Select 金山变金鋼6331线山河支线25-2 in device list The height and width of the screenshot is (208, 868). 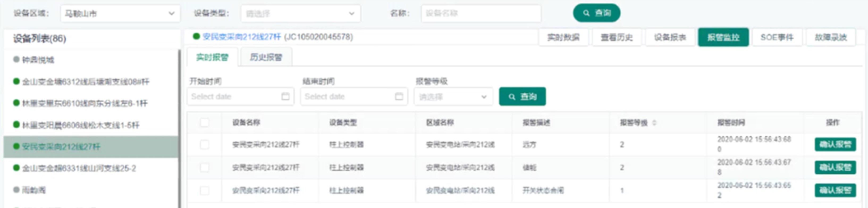(x=79, y=168)
